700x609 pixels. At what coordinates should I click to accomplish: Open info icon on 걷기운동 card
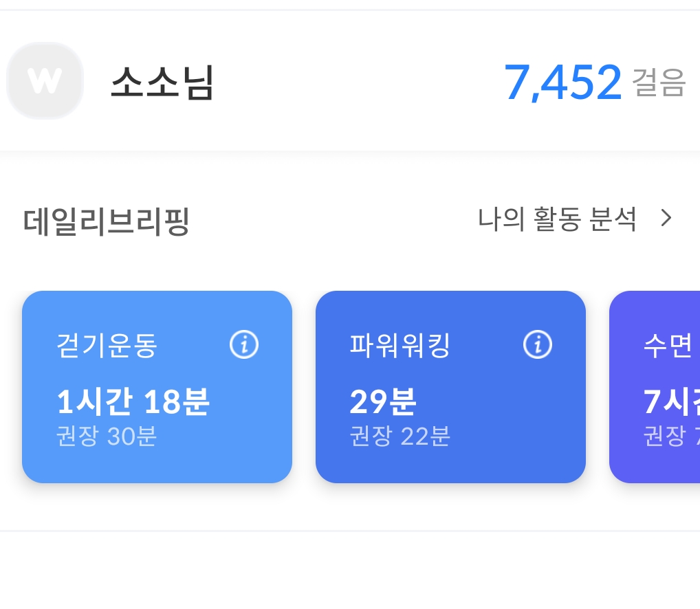point(243,344)
